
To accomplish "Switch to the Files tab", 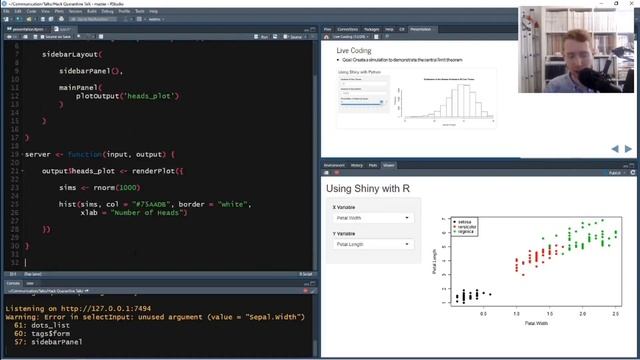I will pos(327,29).
